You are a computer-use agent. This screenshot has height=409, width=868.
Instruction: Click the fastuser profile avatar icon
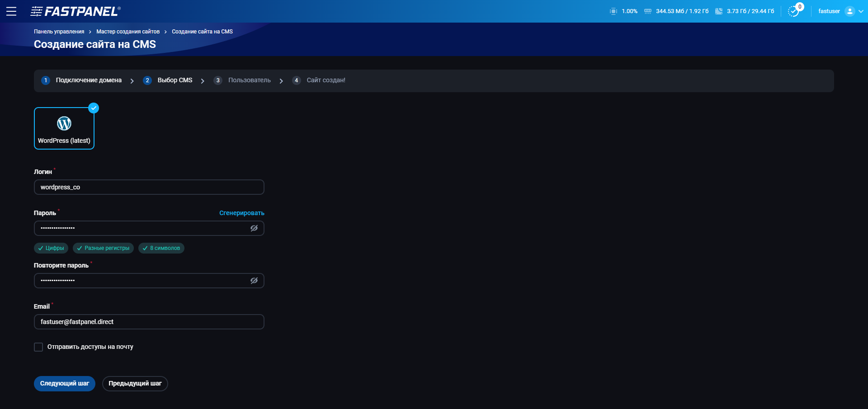850,11
